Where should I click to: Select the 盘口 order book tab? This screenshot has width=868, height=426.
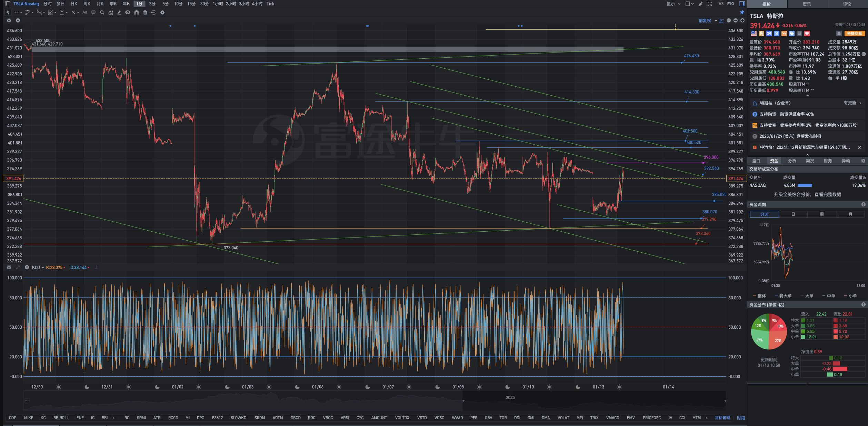(x=756, y=161)
